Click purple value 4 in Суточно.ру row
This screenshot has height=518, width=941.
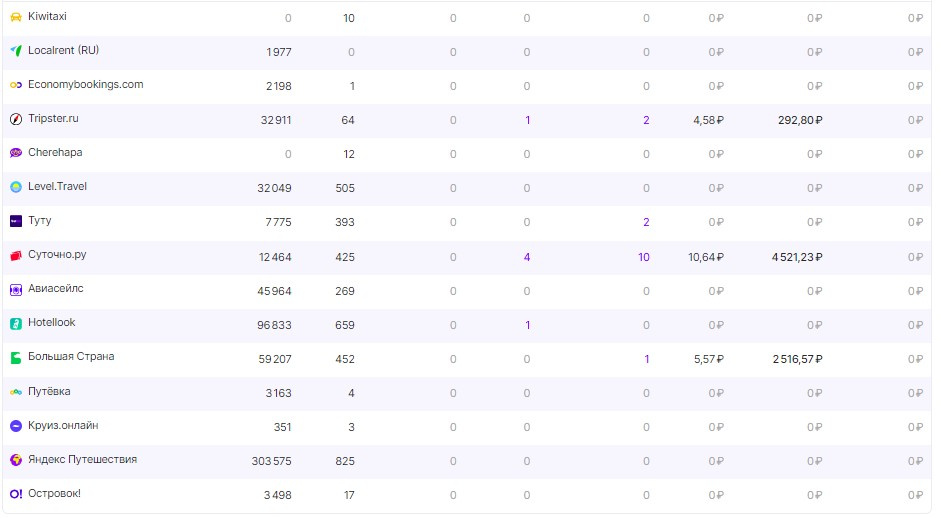click(x=527, y=257)
